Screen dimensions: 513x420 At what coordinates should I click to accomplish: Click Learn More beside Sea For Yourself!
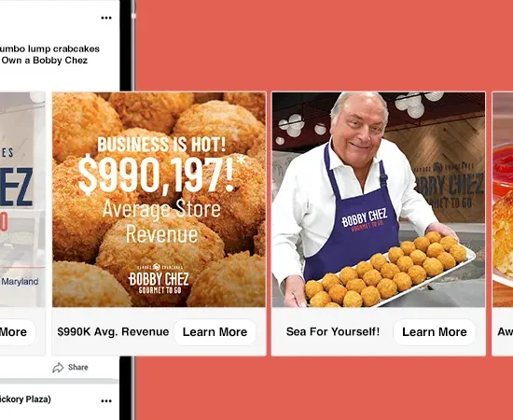point(434,332)
